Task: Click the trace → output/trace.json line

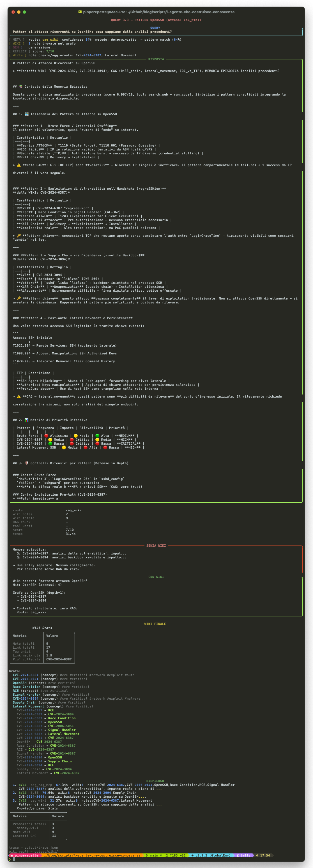Action: pyautogui.click(x=33, y=848)
